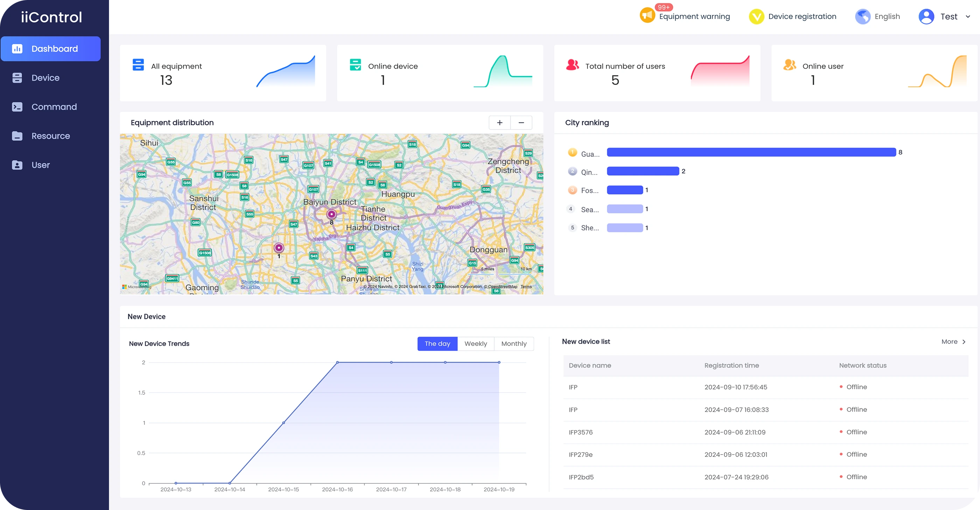
Task: Select The day trend option
Action: pos(437,344)
